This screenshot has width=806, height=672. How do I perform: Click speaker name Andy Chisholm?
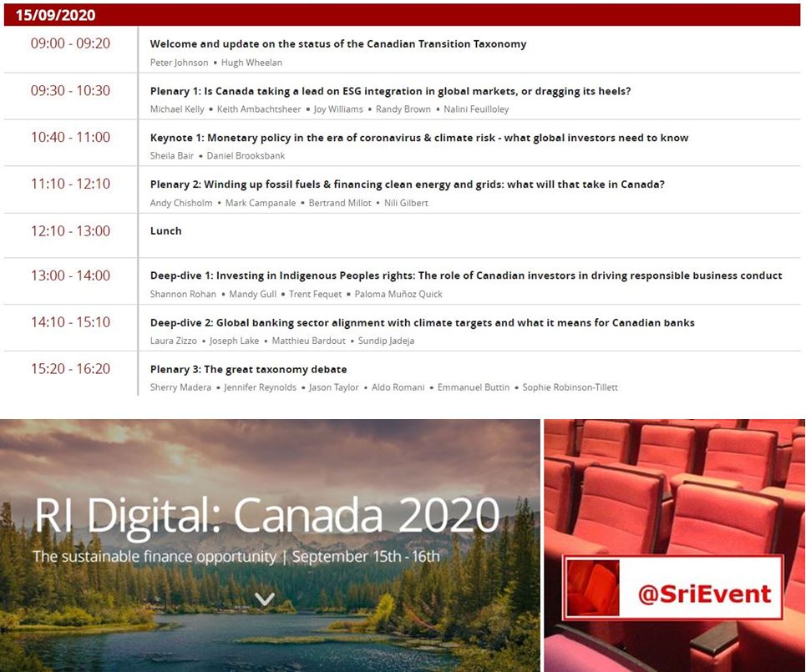click(x=181, y=203)
